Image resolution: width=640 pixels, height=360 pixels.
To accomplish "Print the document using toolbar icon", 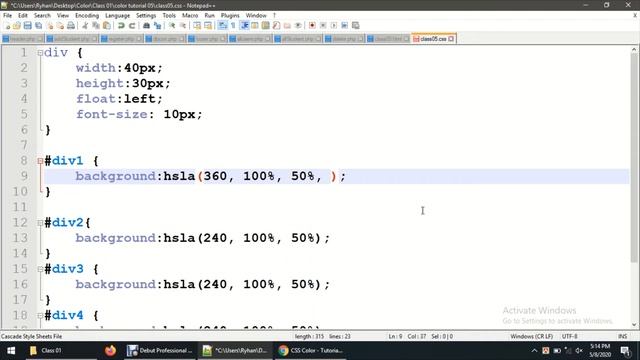I will pos(71,26).
